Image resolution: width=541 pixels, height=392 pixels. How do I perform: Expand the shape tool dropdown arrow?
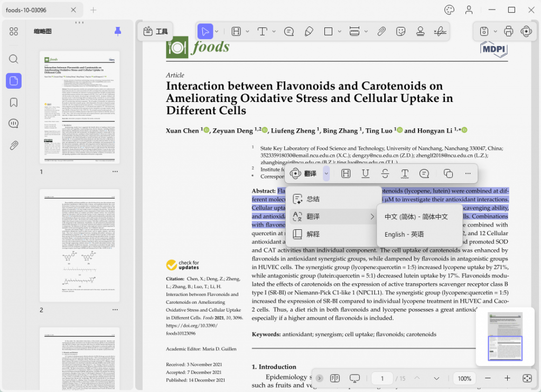(340, 31)
